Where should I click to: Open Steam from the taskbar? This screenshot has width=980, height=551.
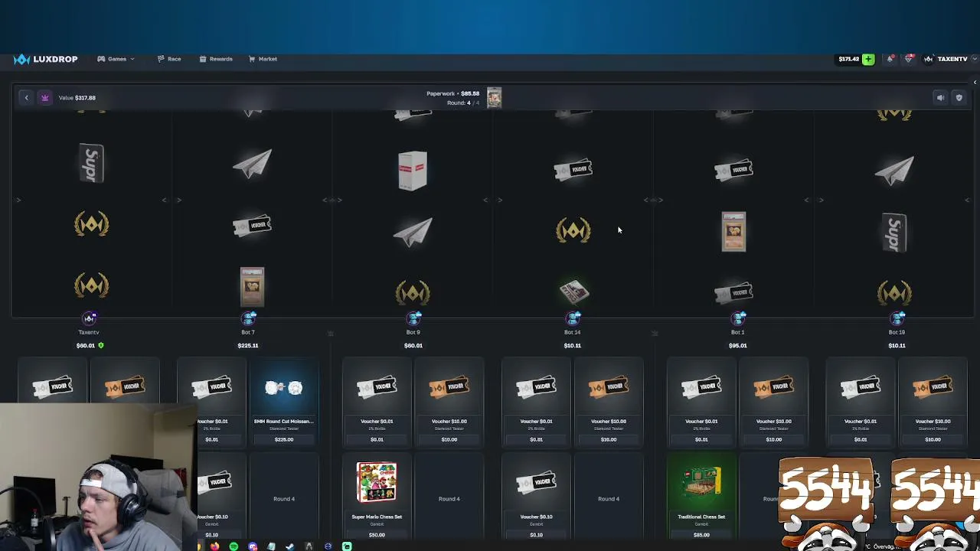[x=289, y=546]
